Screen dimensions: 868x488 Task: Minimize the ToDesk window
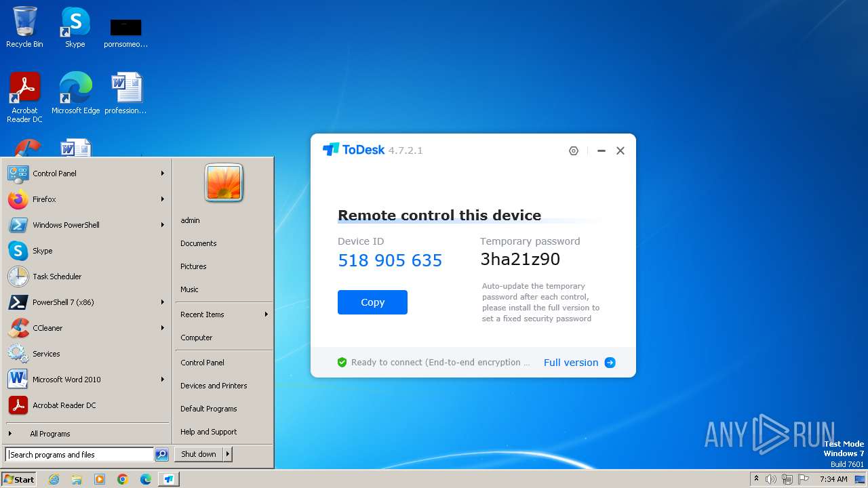pos(601,151)
